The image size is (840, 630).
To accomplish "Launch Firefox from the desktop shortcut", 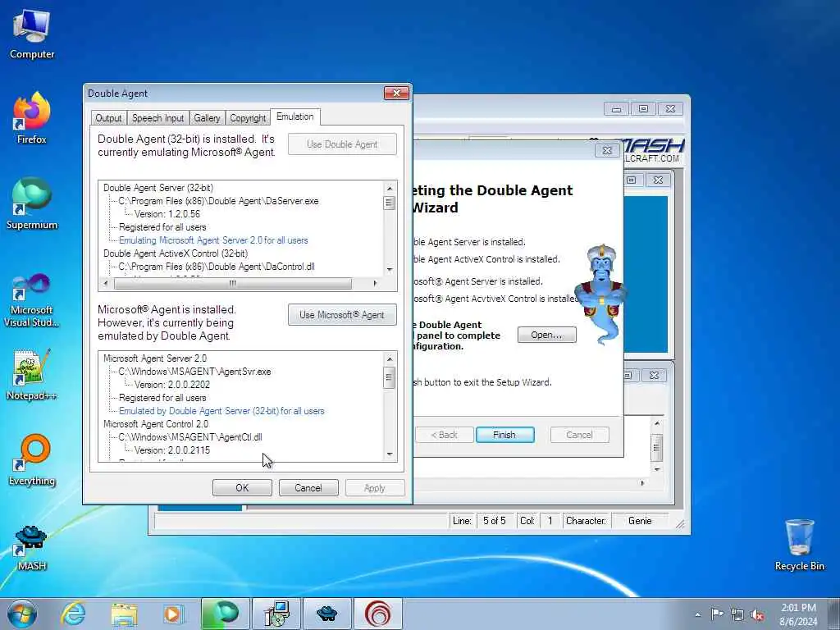I will [32, 118].
